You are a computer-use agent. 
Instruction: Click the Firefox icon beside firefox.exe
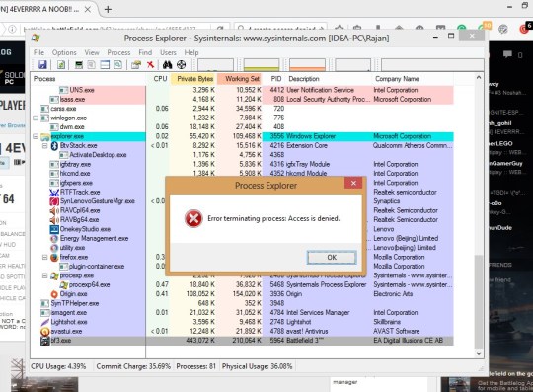[54, 257]
